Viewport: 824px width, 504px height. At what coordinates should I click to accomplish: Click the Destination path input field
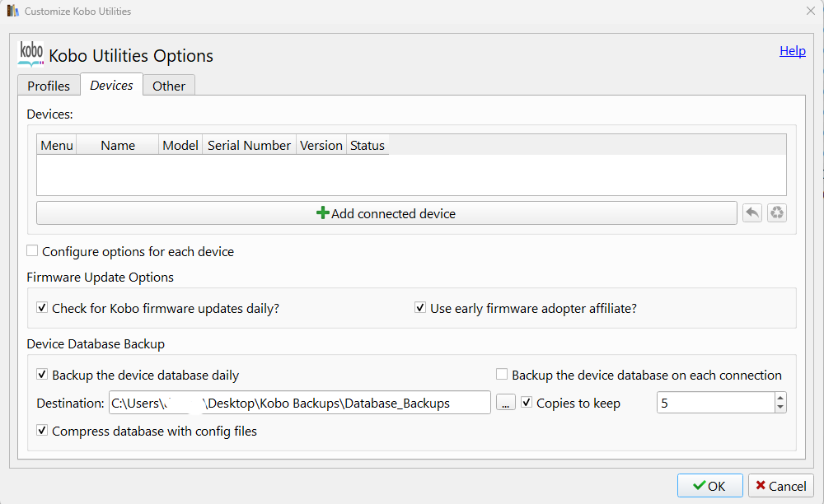(x=299, y=403)
